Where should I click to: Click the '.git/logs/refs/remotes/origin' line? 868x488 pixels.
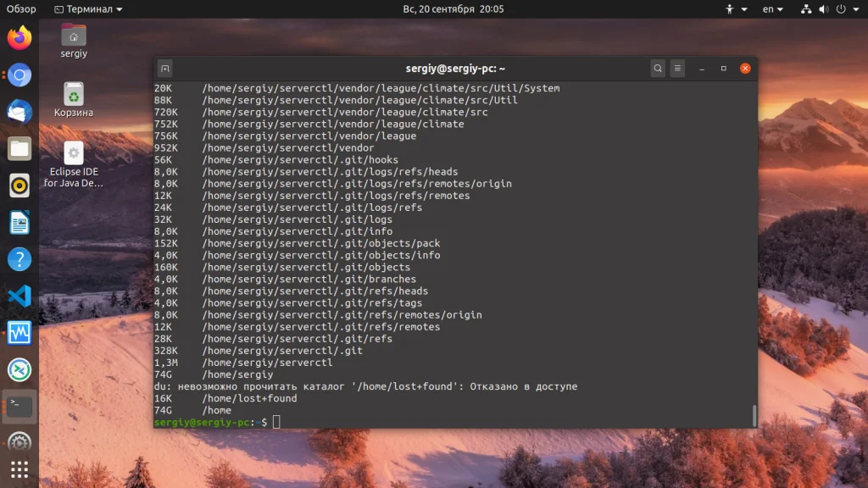tap(332, 184)
